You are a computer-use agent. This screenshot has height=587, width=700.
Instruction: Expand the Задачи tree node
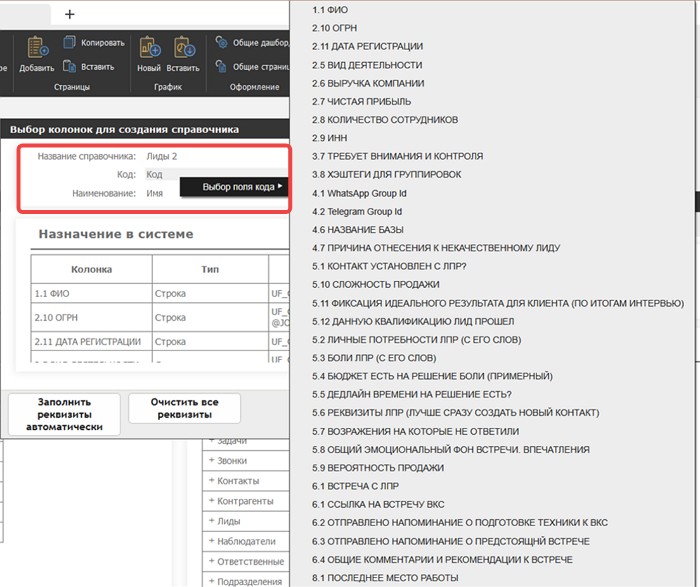[211, 441]
